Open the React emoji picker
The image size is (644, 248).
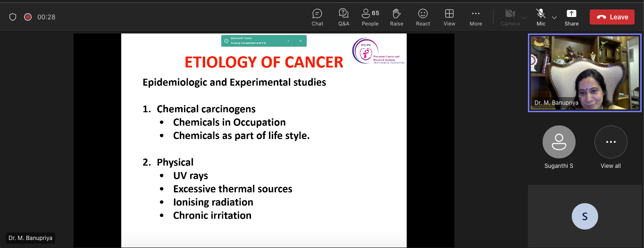[423, 17]
